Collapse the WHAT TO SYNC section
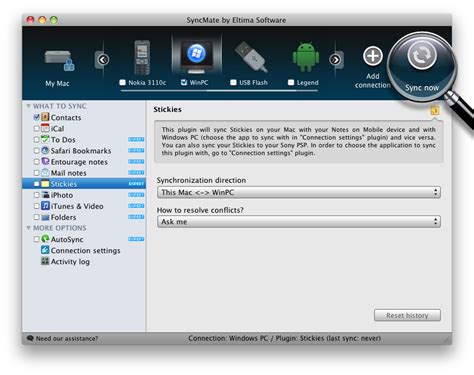 coord(29,106)
